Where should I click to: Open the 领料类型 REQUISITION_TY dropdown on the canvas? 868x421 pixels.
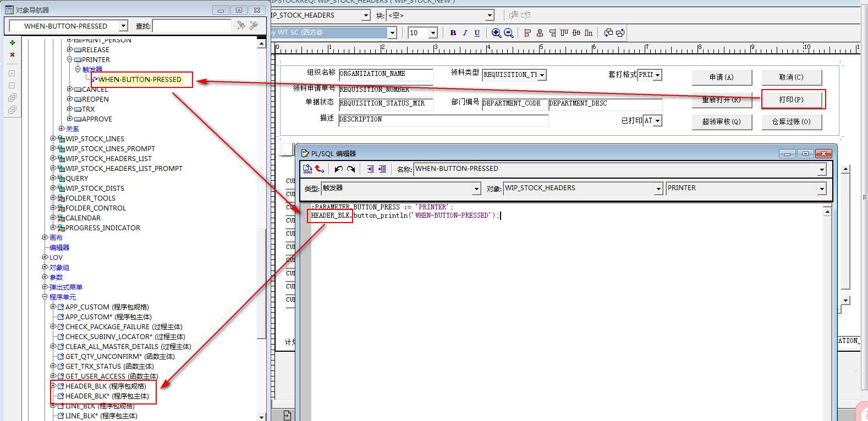pos(542,75)
